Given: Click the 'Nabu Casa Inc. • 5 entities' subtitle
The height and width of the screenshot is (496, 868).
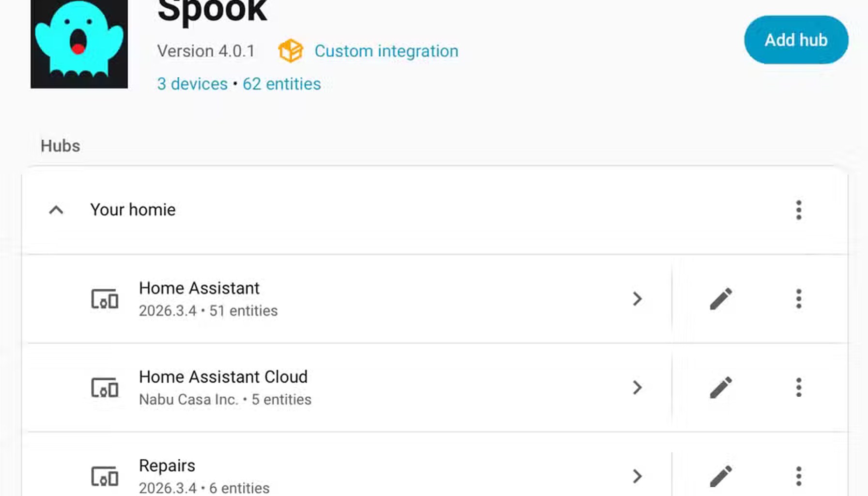Looking at the screenshot, I should [225, 400].
